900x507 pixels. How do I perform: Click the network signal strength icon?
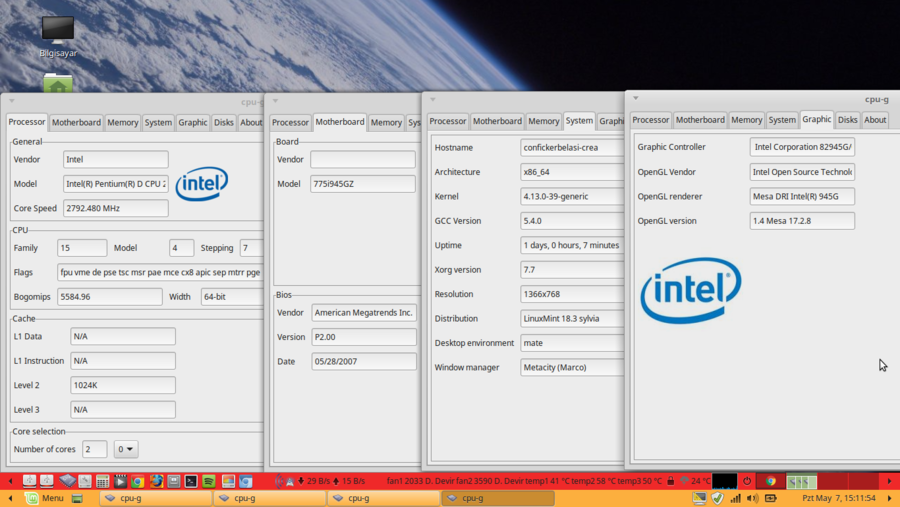pyautogui.click(x=735, y=498)
